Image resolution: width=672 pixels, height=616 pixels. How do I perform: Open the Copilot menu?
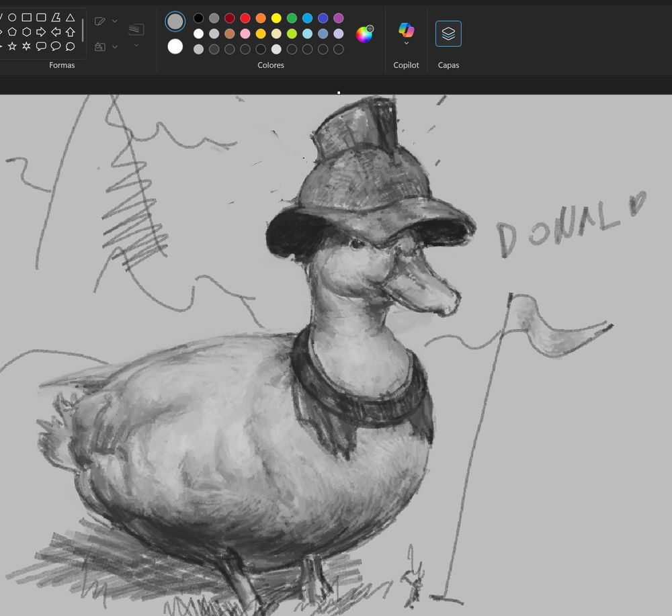tap(407, 34)
